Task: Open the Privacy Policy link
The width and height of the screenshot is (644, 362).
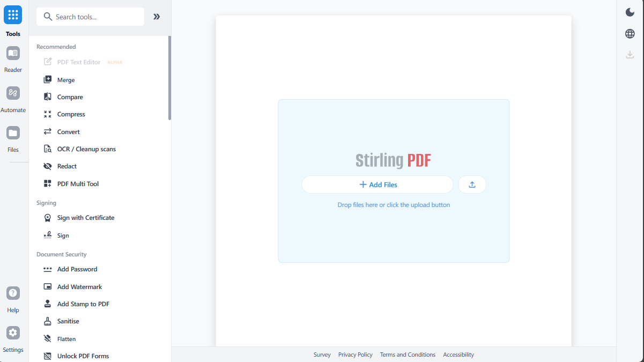Action: 355,354
